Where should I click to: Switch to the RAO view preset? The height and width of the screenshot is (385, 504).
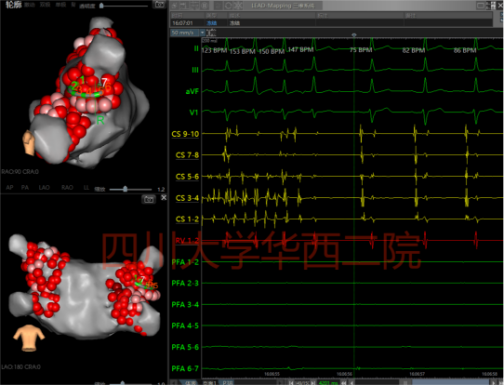pos(67,188)
